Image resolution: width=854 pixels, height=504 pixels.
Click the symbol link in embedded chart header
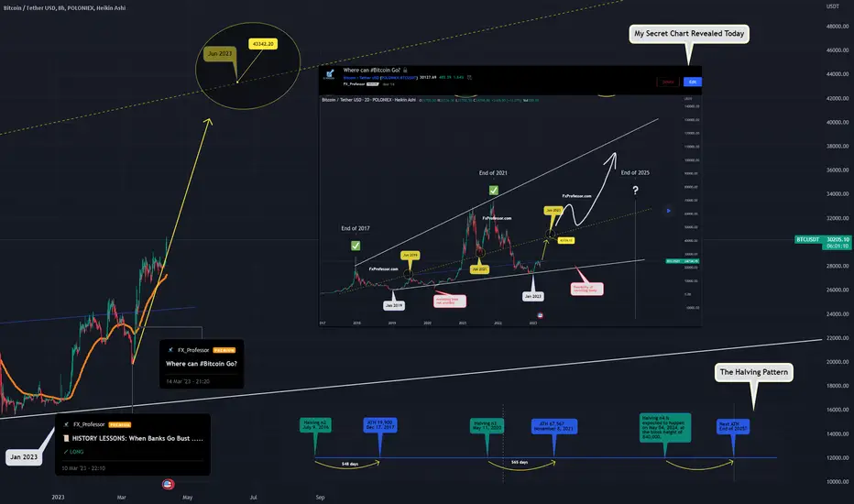380,77
